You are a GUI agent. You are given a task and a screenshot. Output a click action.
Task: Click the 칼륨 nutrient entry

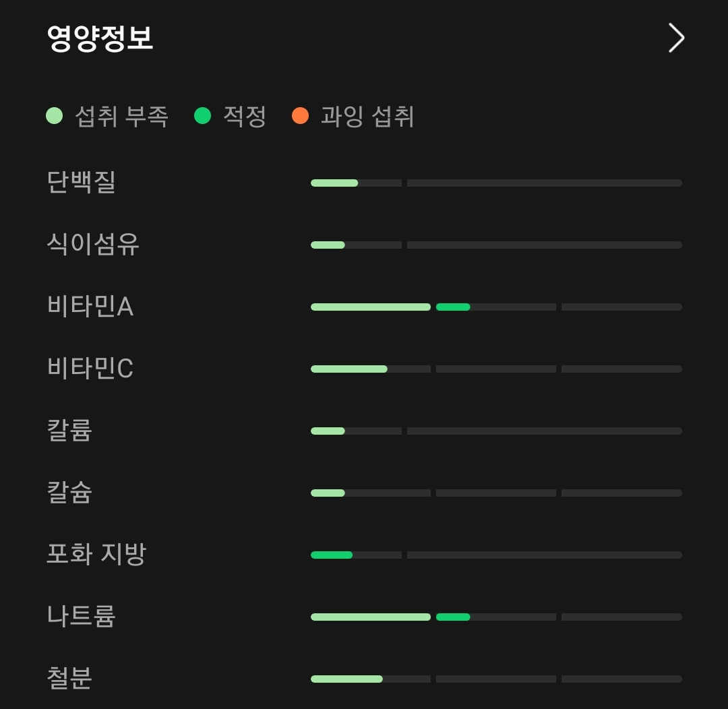(67, 431)
